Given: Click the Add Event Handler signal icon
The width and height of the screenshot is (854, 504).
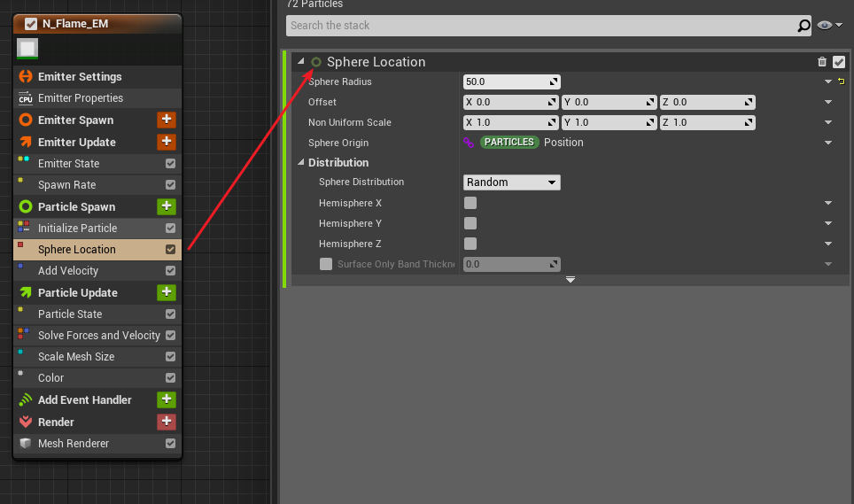Looking at the screenshot, I should tap(26, 400).
